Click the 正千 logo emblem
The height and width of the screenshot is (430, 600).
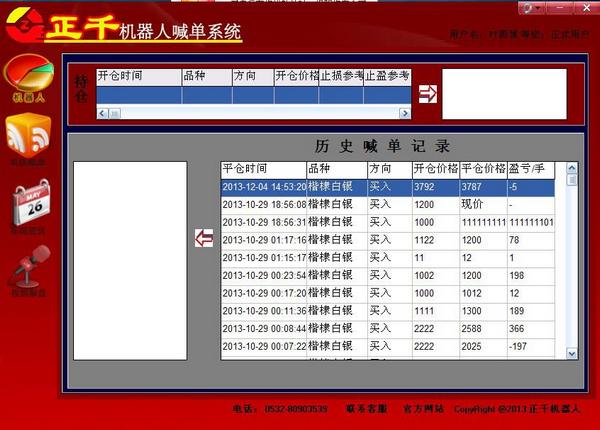pos(25,25)
